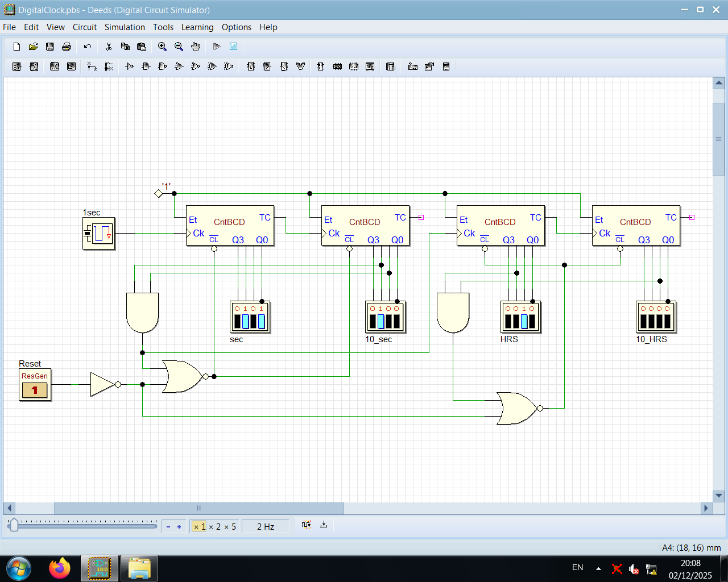Start simulation with the play triangle icon
The image size is (728, 582).
pos(217,47)
